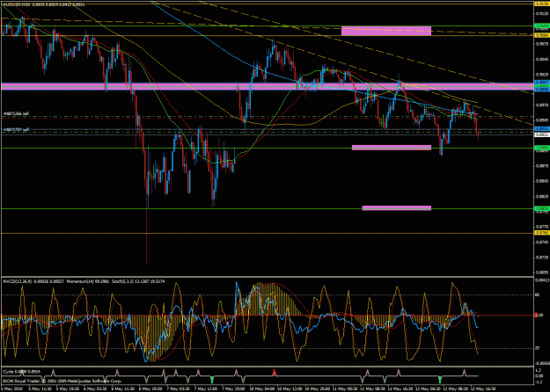
Task: Click the yellow 0.9084 price tag
Action: pyautogui.click(x=541, y=35)
